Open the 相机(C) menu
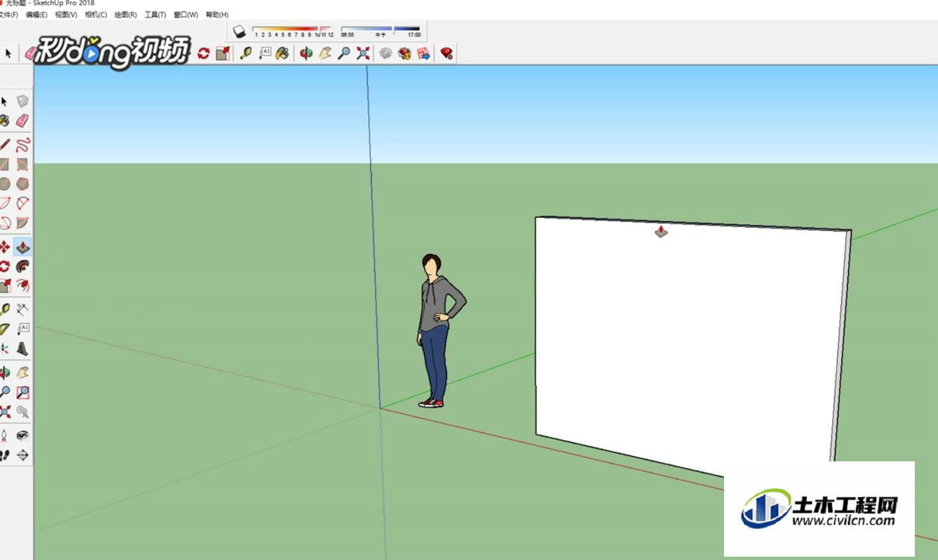Viewport: 938px width, 560px height. coord(96,15)
